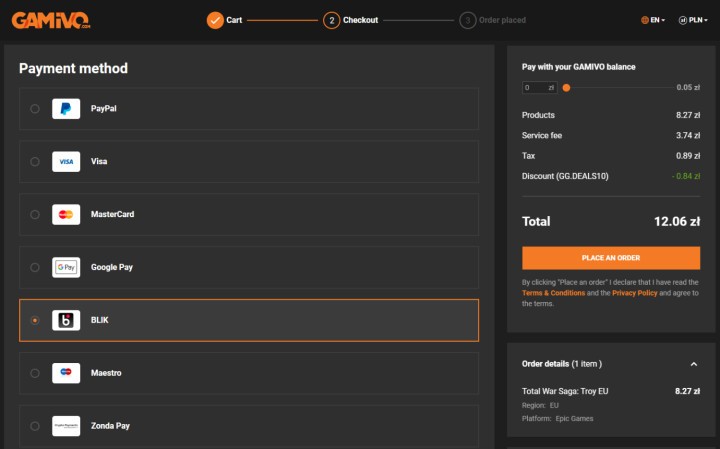The width and height of the screenshot is (720, 449).
Task: Open the Terms & Conditions link
Action: pos(553,293)
